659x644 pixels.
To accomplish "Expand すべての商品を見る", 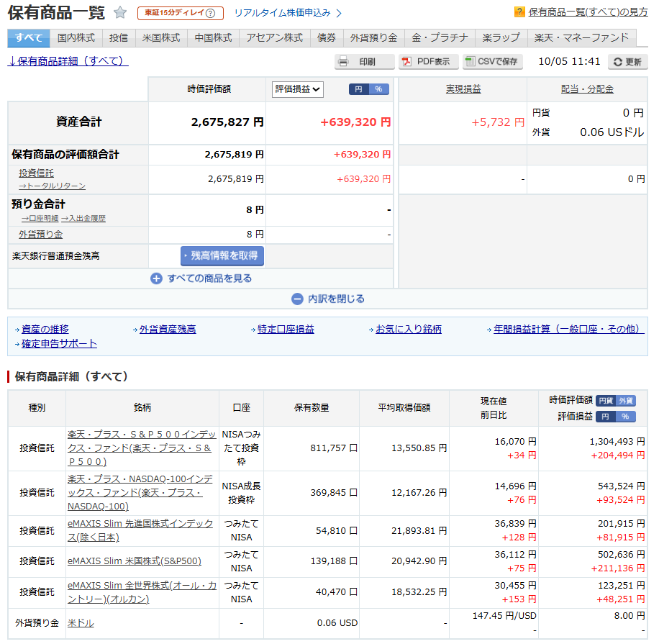I will point(209,278).
